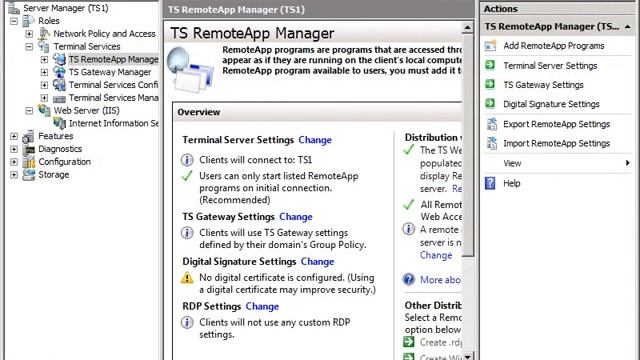Click the Terminal Server Settings green arrow icon
640x360 pixels.
click(x=490, y=65)
